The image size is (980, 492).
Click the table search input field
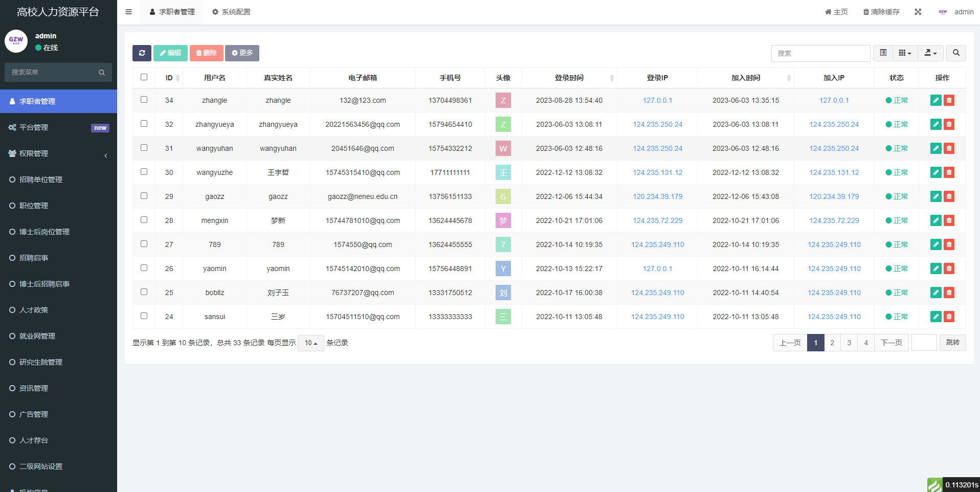click(820, 53)
